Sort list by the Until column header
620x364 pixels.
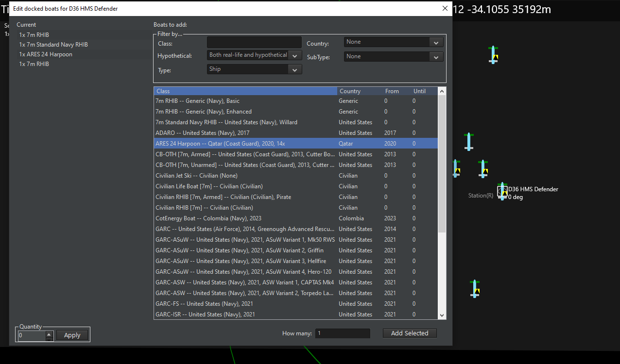coord(424,91)
